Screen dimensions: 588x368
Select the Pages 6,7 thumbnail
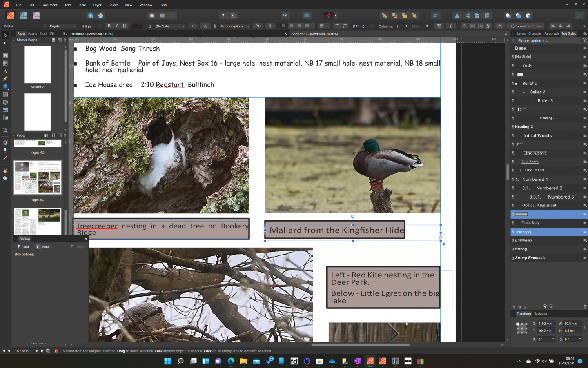pyautogui.click(x=37, y=177)
